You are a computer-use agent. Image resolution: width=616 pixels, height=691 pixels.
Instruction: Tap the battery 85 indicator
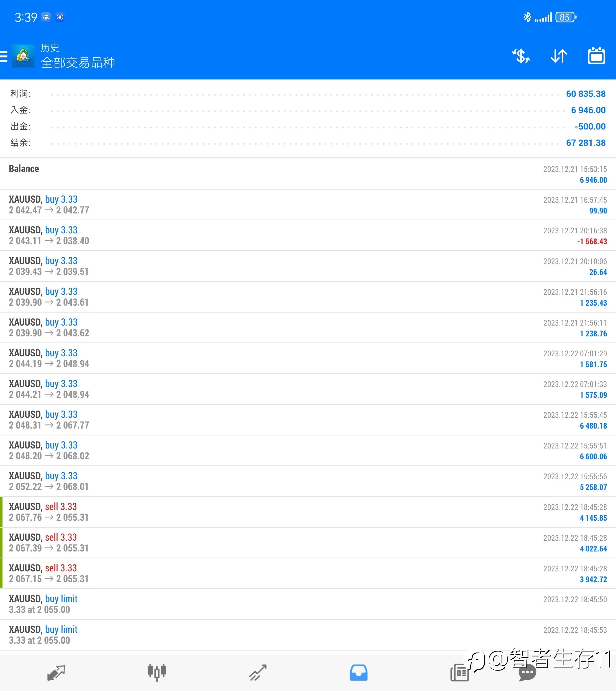pos(566,17)
